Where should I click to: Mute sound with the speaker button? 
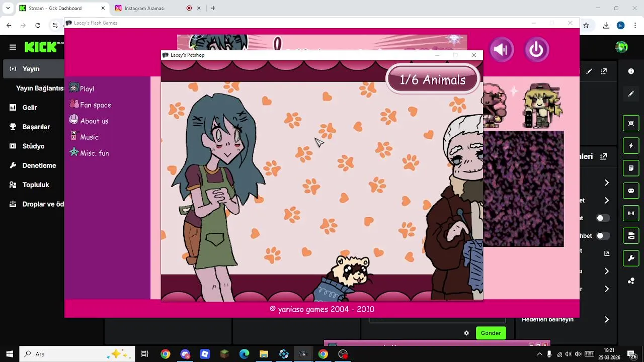point(502,49)
